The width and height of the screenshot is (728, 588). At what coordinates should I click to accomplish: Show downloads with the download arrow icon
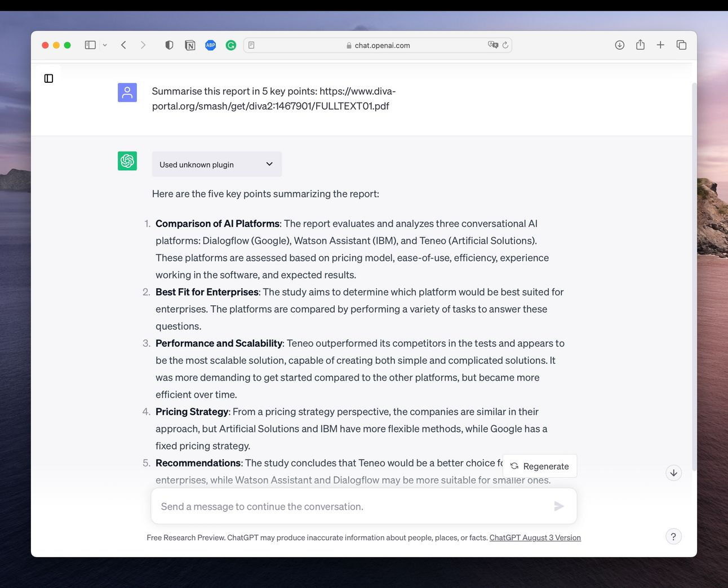pyautogui.click(x=620, y=45)
